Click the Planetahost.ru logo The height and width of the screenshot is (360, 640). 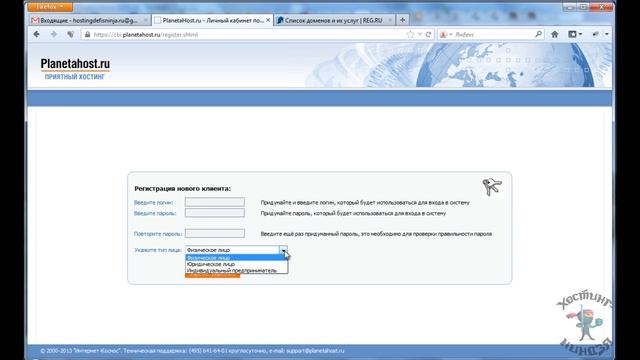75,68
